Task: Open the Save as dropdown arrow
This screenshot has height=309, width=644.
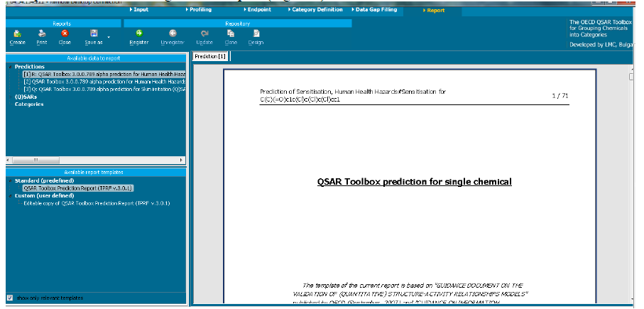Action: pos(109,38)
